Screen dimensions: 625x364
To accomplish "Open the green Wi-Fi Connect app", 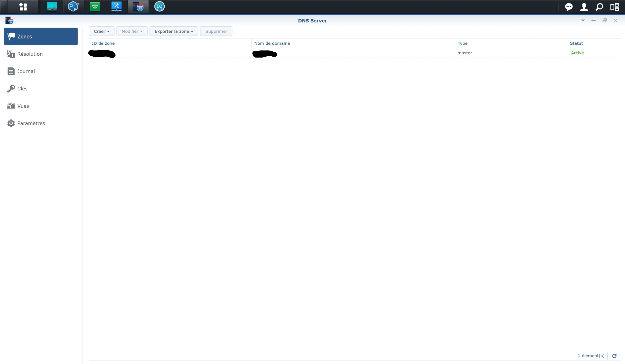I will tap(95, 7).
